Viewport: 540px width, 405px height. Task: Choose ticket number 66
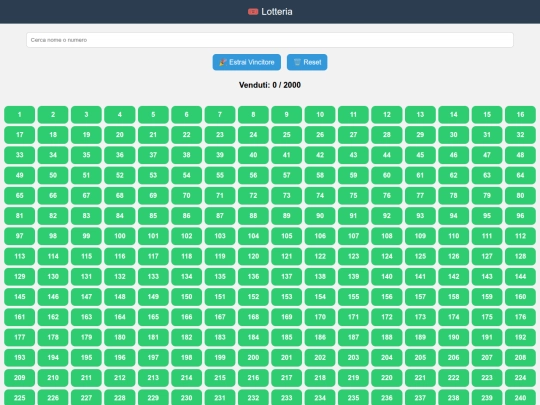tap(53, 196)
